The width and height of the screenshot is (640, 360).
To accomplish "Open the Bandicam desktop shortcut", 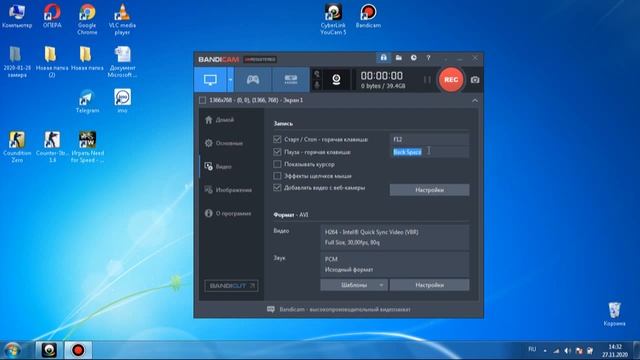I will click(x=368, y=16).
